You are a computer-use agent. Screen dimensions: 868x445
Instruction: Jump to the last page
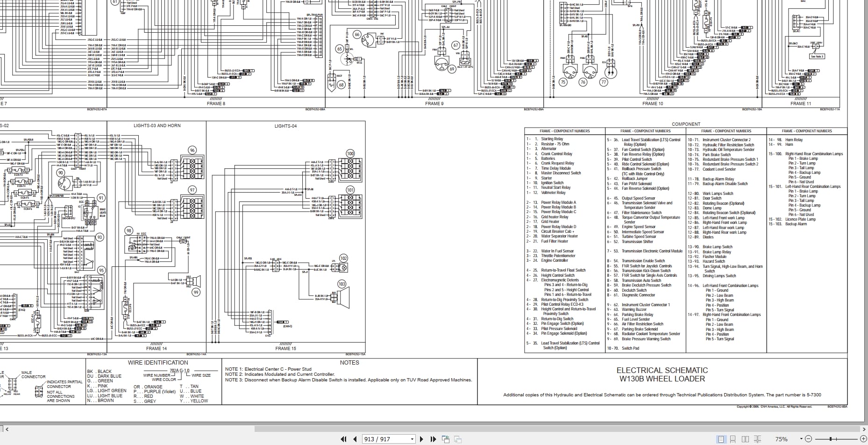pos(433,439)
